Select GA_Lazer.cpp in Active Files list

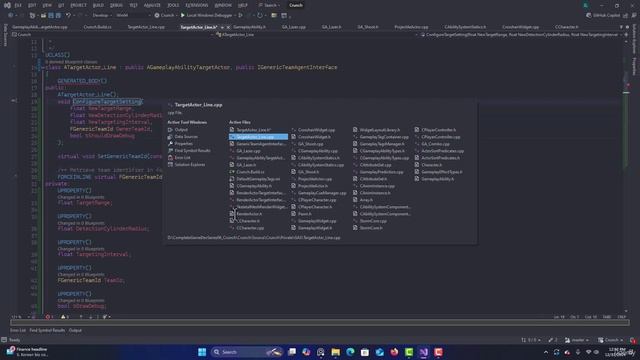click(245, 151)
